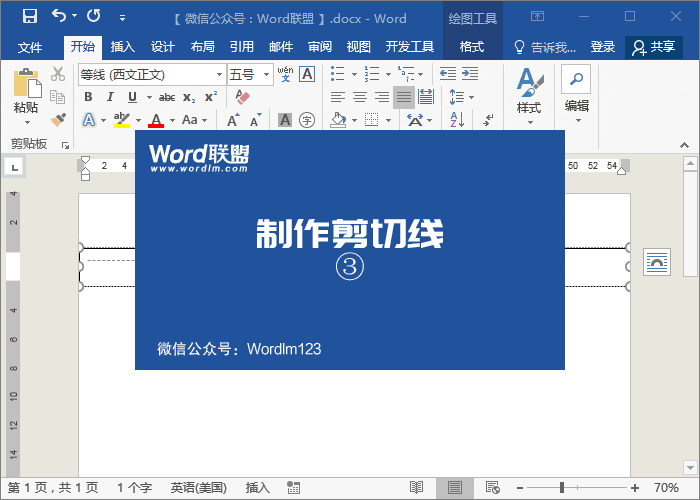Toggle superscript formatting
700x500 pixels.
coord(211,97)
